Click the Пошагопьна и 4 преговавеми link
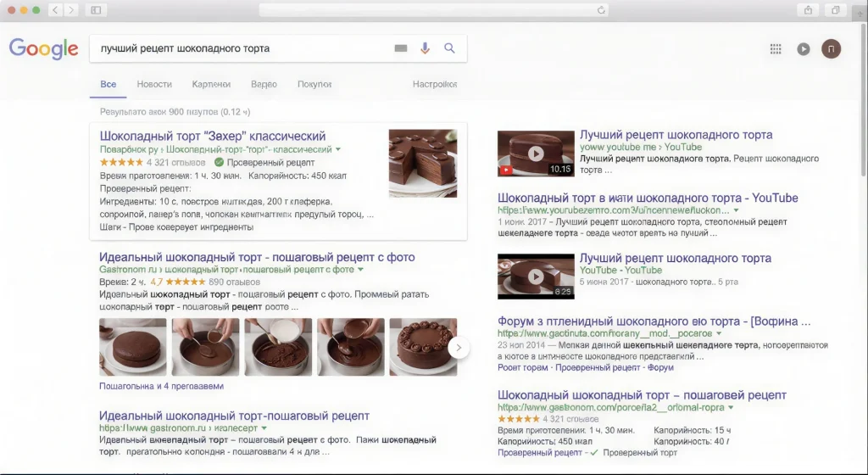Screen dimensions: 868x475 pos(161,386)
